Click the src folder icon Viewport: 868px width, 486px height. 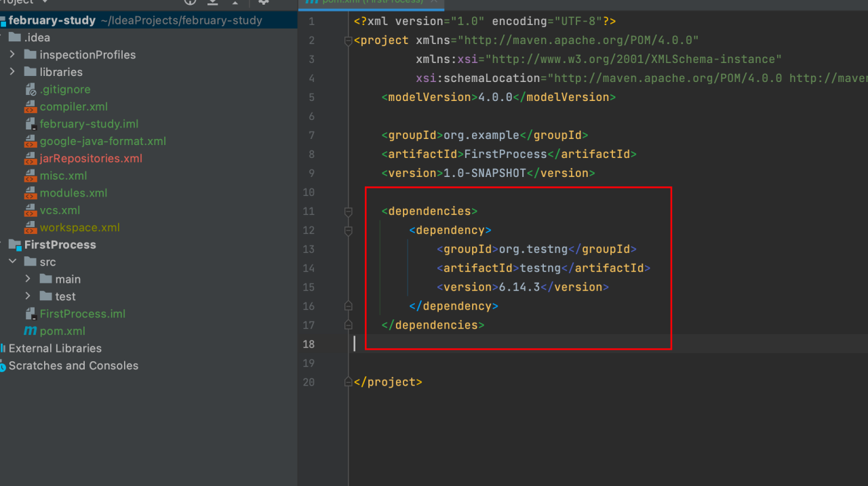click(x=30, y=262)
